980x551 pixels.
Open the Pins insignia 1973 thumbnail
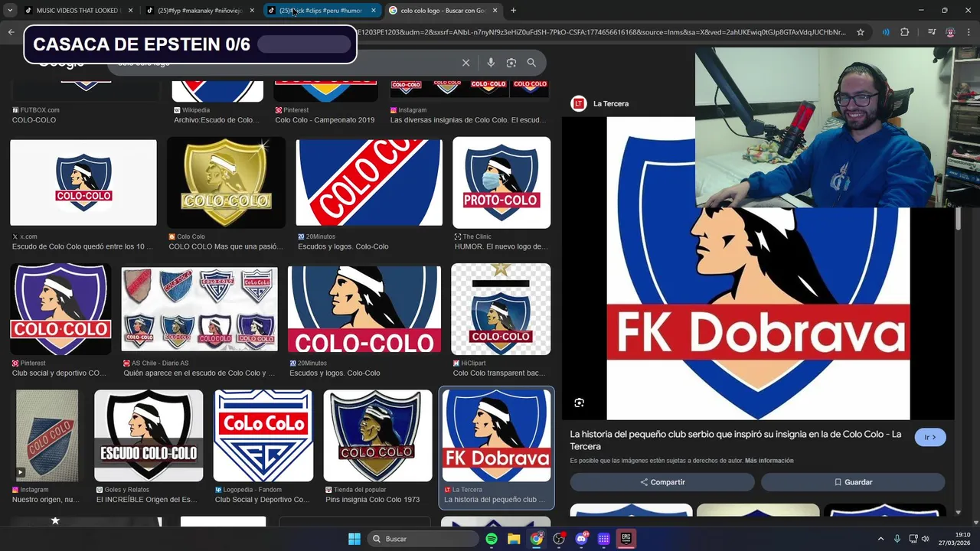click(377, 435)
